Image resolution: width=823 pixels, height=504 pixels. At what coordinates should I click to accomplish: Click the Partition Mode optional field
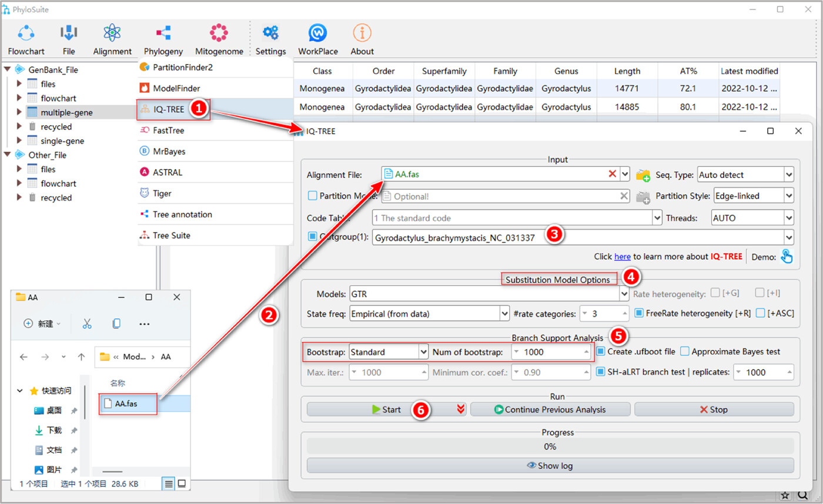(506, 196)
